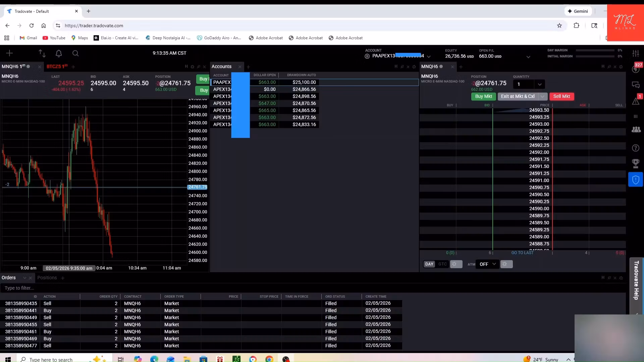Open Orders panel gear settings

(x=621, y=278)
